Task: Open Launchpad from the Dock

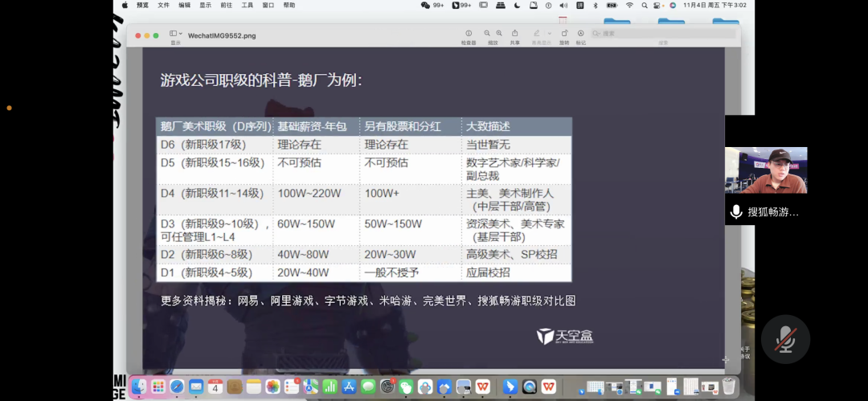Action: tap(158, 386)
